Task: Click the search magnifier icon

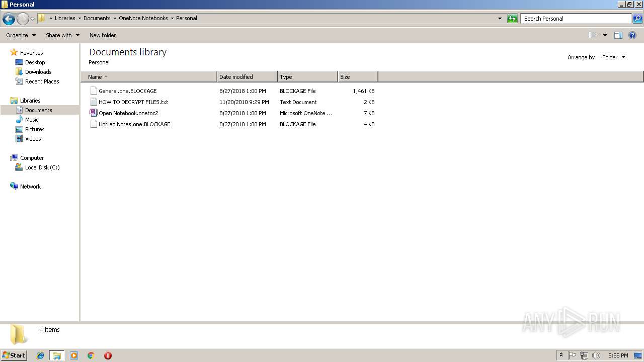Action: (x=637, y=19)
